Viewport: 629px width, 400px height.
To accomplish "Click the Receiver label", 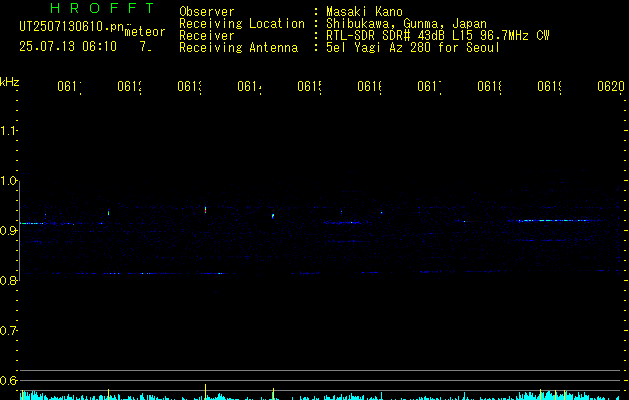I will point(207,35).
